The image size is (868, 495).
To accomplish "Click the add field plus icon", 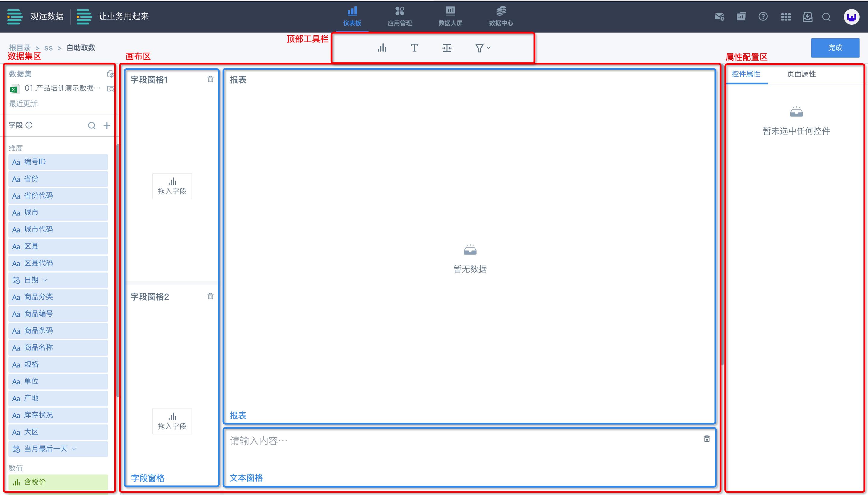I will [x=107, y=125].
